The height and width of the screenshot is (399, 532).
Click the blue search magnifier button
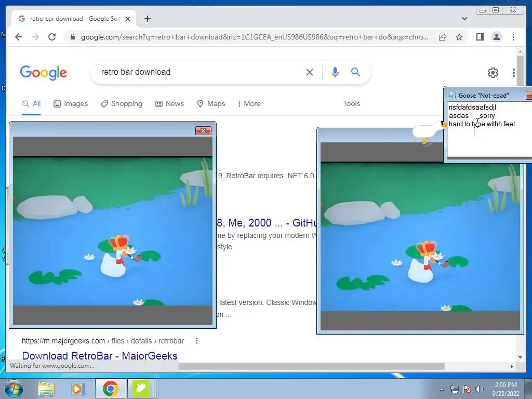coord(355,72)
